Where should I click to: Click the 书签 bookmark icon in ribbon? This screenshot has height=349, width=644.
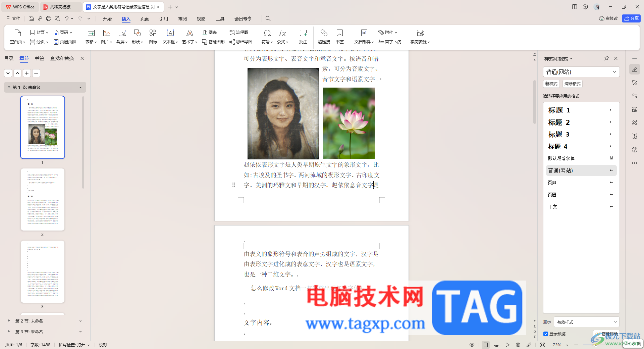[x=340, y=37]
